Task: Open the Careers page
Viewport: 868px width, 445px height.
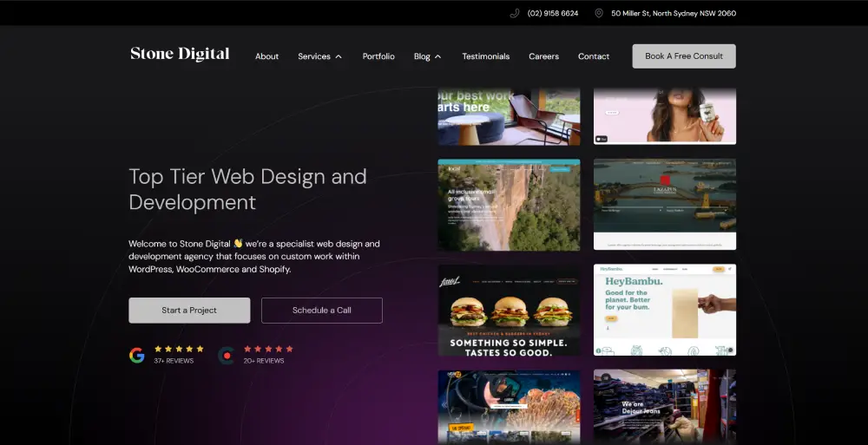Action: coord(543,56)
